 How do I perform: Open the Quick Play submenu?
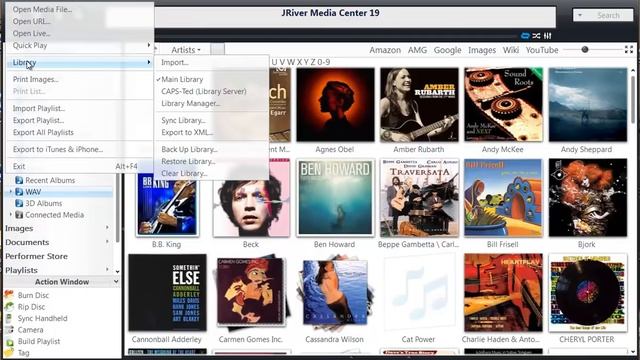(x=80, y=45)
